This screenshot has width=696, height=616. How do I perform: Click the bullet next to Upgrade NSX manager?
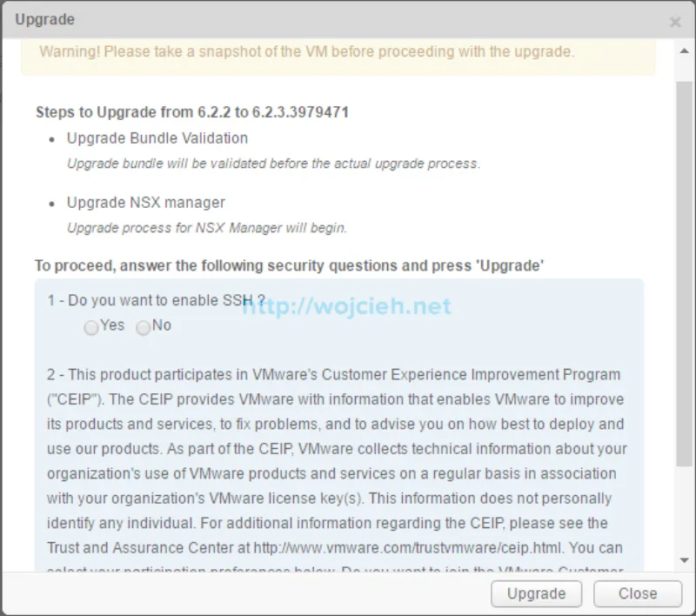click(54, 203)
